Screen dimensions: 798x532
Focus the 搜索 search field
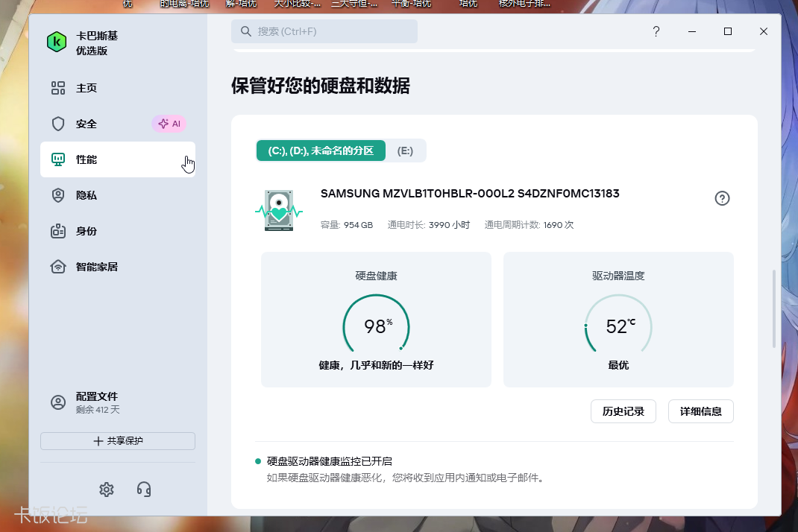pyautogui.click(x=324, y=31)
